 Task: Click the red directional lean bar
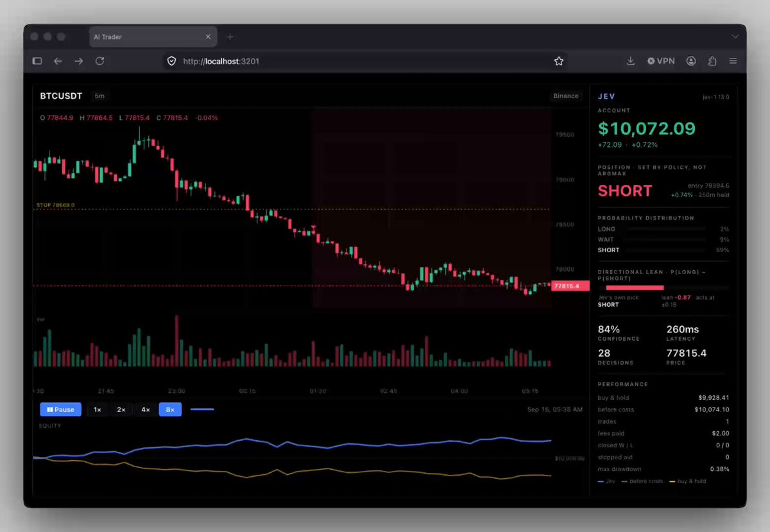(635, 287)
